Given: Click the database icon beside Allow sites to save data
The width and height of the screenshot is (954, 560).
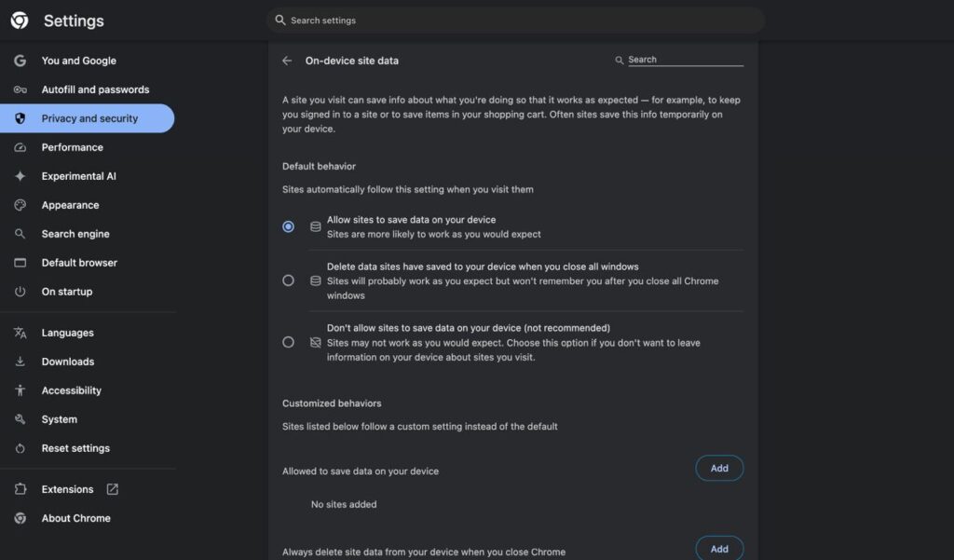Looking at the screenshot, I should coord(315,226).
